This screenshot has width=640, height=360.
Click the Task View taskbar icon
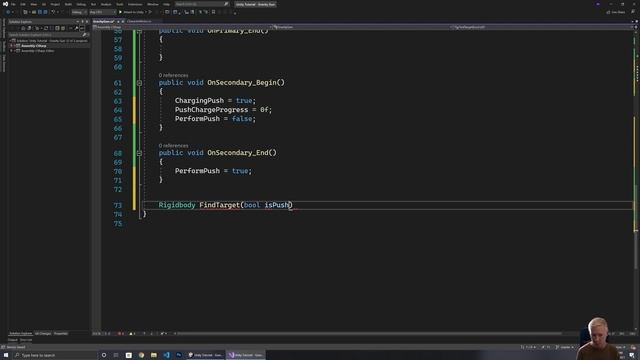point(116,355)
